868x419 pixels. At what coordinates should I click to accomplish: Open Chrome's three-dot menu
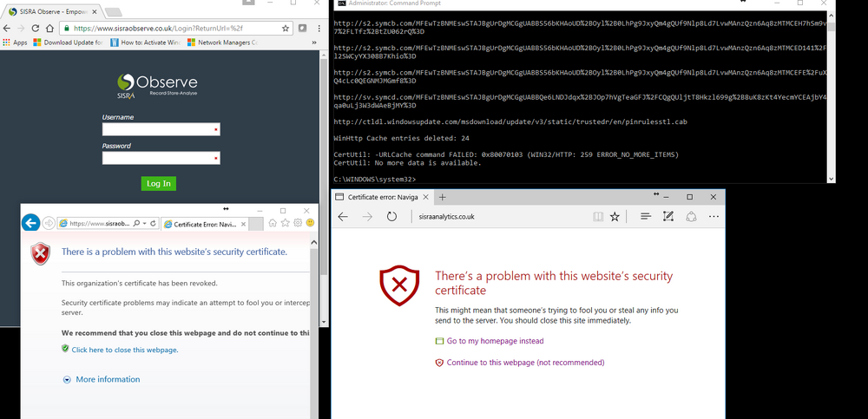(319, 29)
